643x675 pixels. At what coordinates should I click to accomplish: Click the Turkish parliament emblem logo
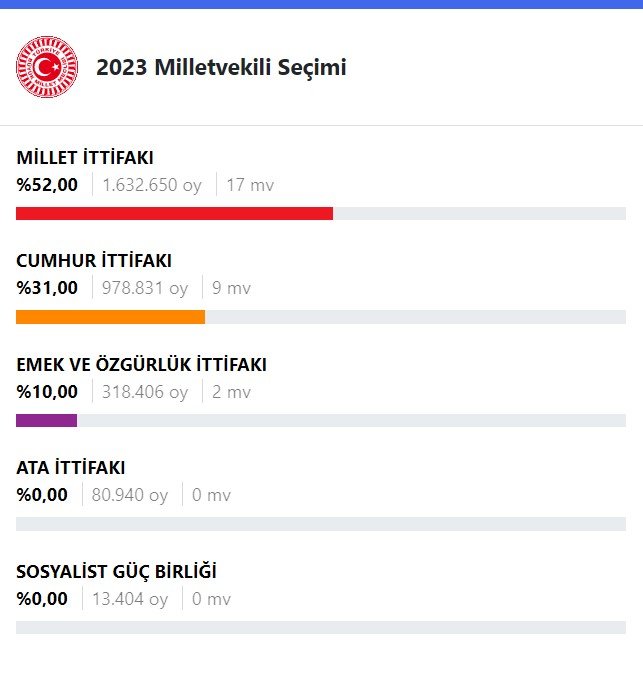pyautogui.click(x=47, y=67)
